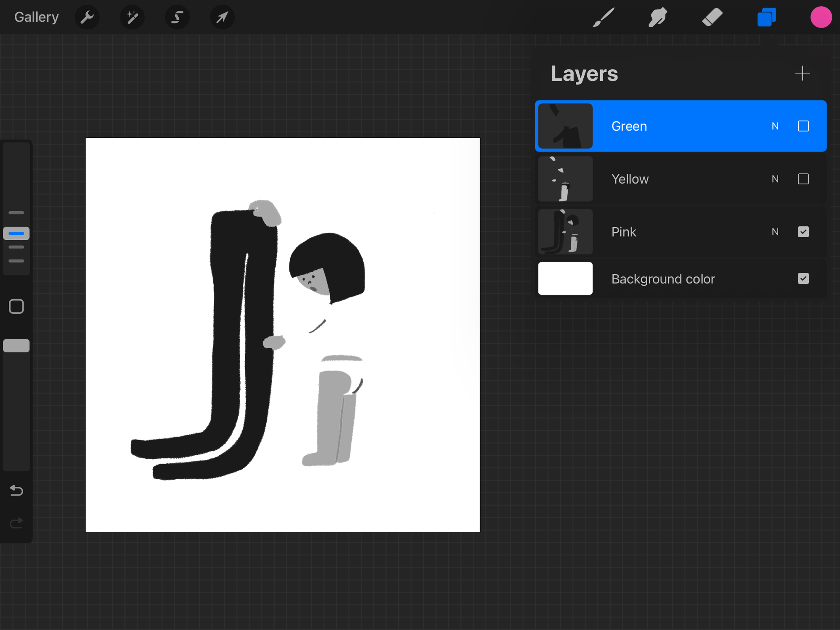This screenshot has width=840, height=630.
Task: Activate the Transform arrow tool
Action: [222, 17]
